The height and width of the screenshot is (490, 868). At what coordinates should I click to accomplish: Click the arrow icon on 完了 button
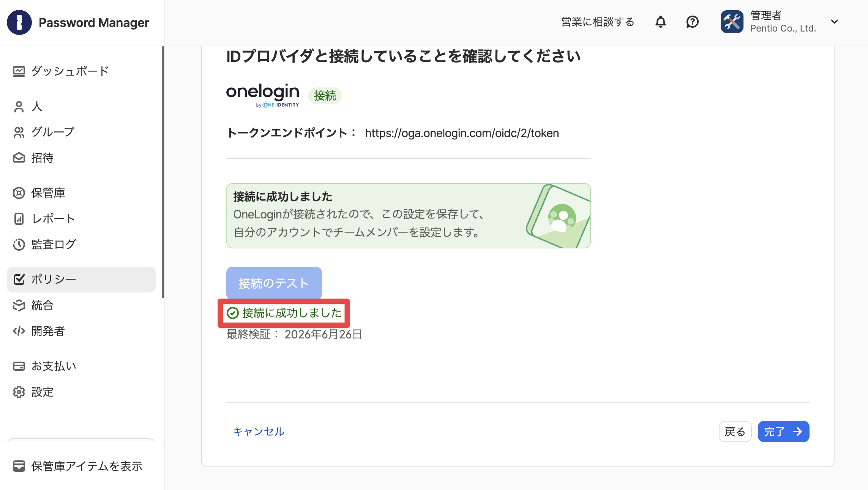798,432
